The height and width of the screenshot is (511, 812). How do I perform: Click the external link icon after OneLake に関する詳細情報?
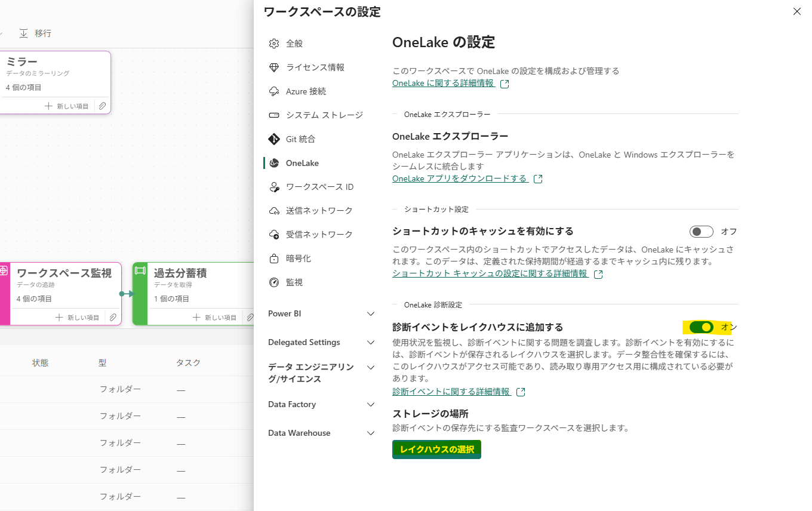[x=505, y=84]
